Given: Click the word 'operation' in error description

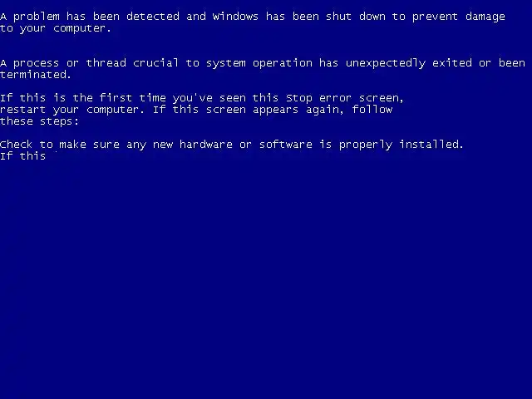Looking at the screenshot, I should tap(283, 63).
